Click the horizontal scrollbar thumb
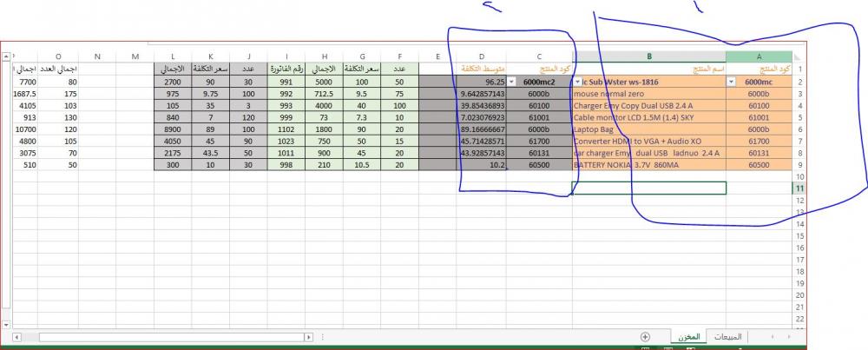This screenshot has width=868, height=350. 172,337
